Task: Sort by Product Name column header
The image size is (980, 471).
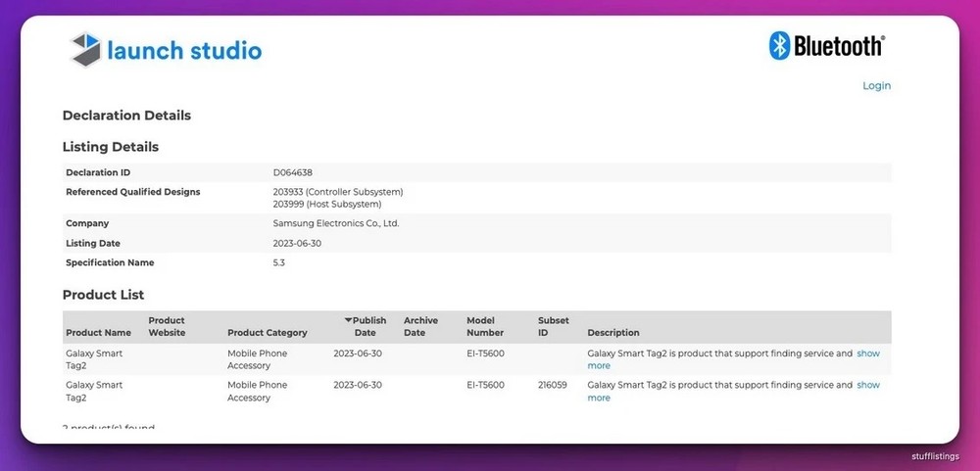Action: pyautogui.click(x=98, y=333)
